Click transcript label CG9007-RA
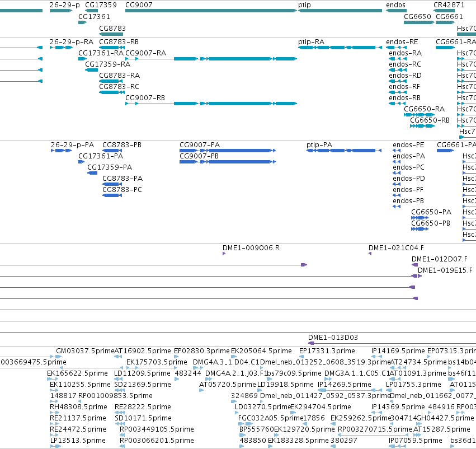The image size is (476, 449). point(146,53)
